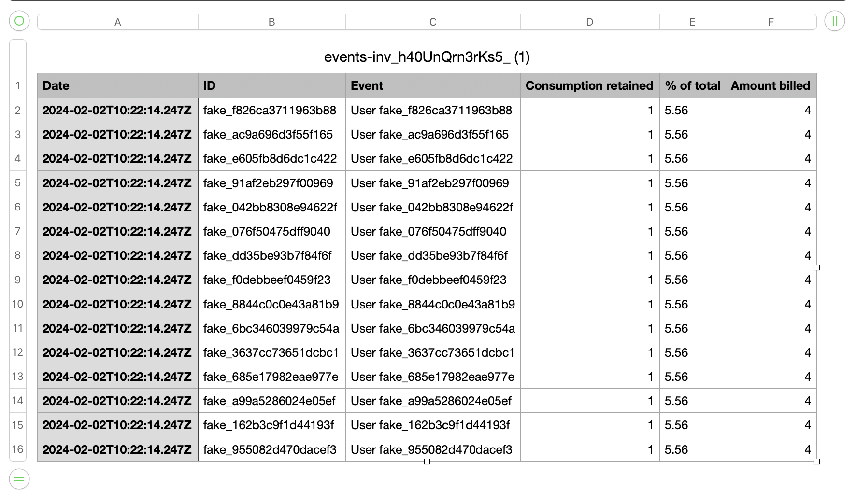This screenshot has height=504, width=856.
Task: Select row 5 header number
Action: [x=18, y=182]
